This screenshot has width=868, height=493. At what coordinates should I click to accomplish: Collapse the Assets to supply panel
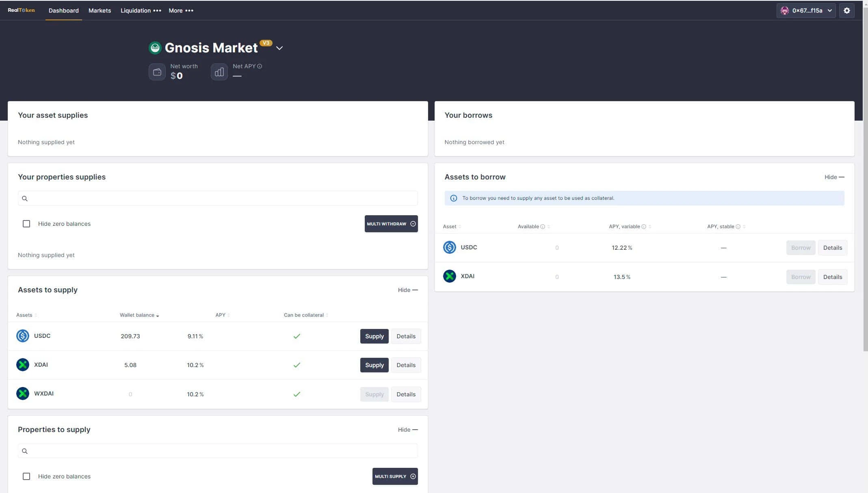pos(408,290)
